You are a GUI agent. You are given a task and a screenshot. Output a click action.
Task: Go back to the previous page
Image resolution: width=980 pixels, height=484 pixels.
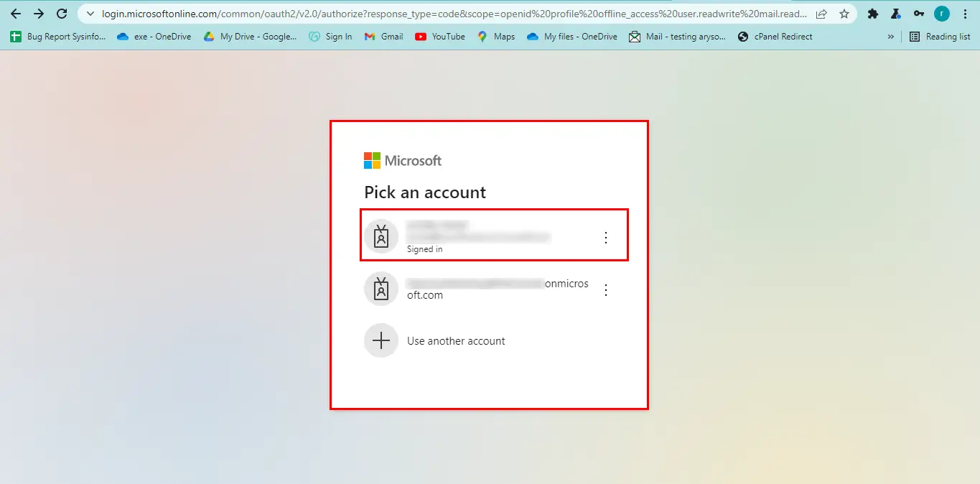pos(16,14)
